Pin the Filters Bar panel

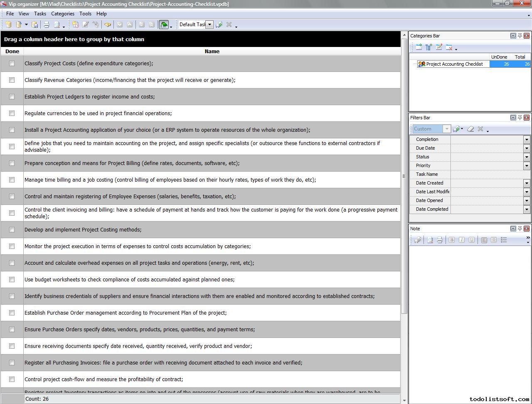click(520, 118)
